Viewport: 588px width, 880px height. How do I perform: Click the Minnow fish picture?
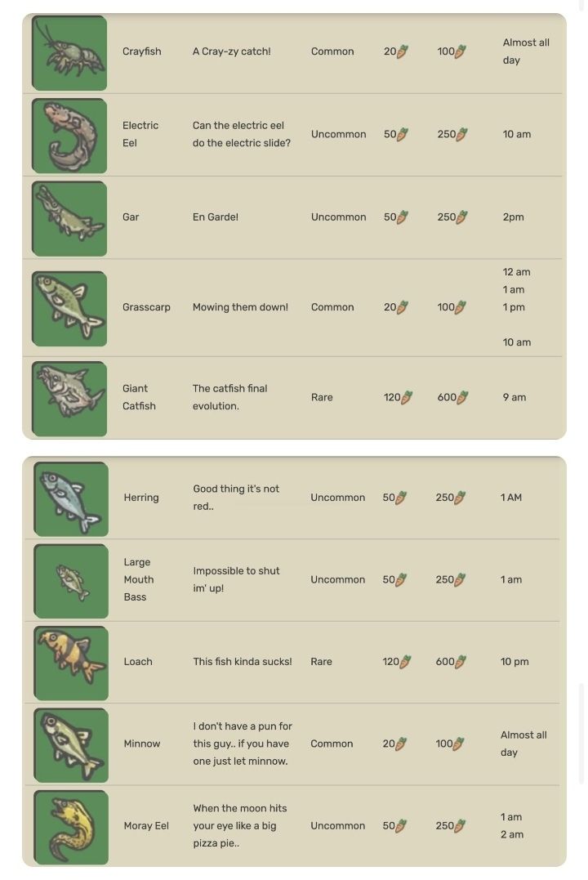point(71,744)
